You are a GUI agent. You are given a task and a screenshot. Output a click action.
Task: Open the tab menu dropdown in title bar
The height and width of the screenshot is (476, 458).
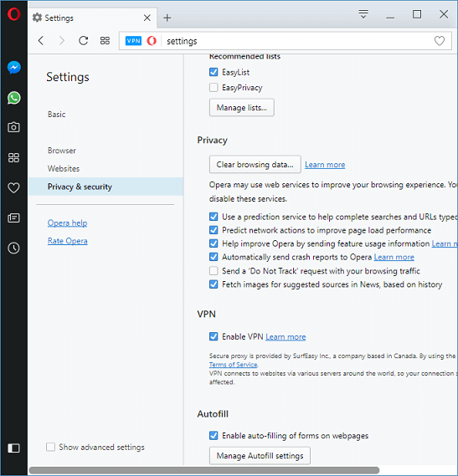[x=363, y=14]
